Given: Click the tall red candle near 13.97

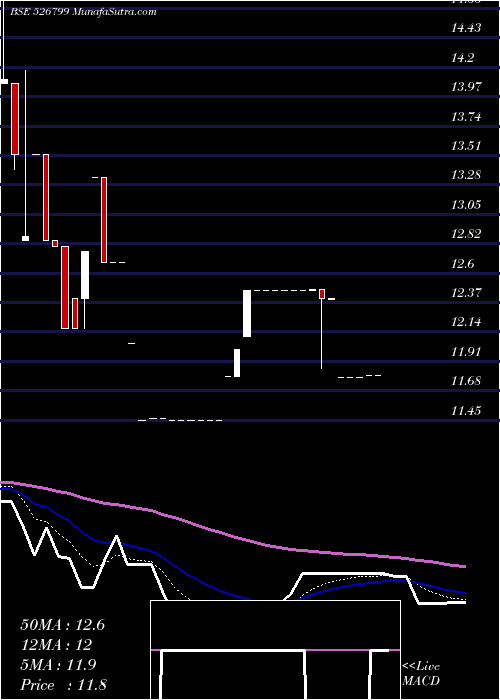Looking at the screenshot, I should tap(15, 119).
